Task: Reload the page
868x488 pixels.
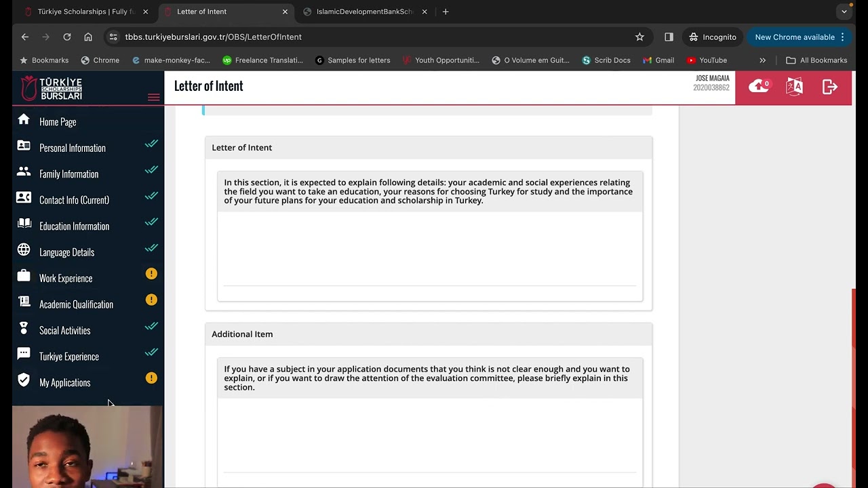Action: (67, 37)
